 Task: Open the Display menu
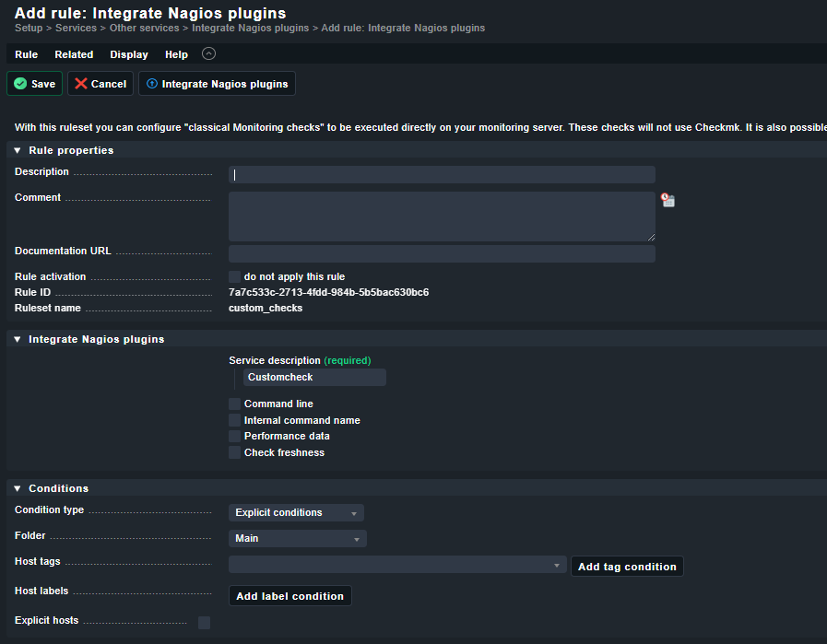[128, 53]
